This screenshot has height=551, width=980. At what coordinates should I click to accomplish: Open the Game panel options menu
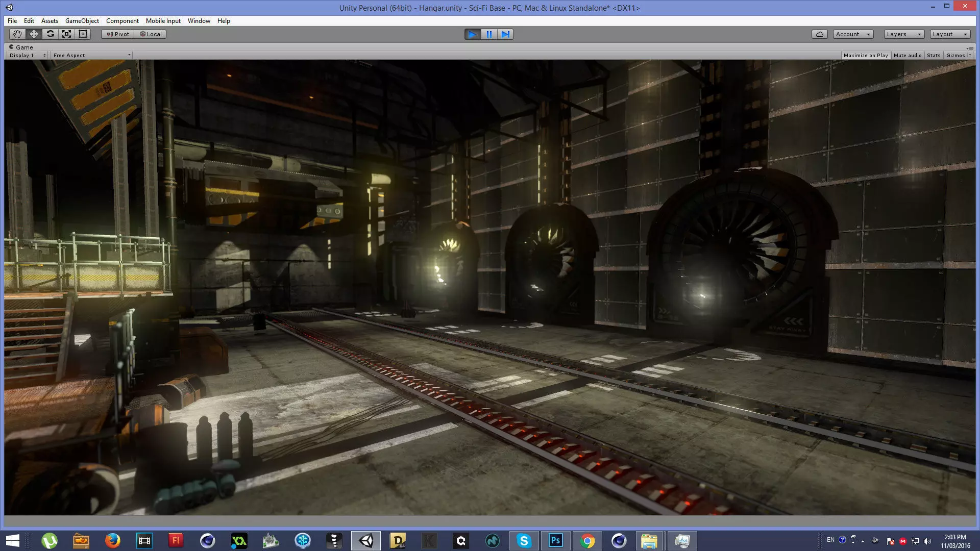point(970,48)
